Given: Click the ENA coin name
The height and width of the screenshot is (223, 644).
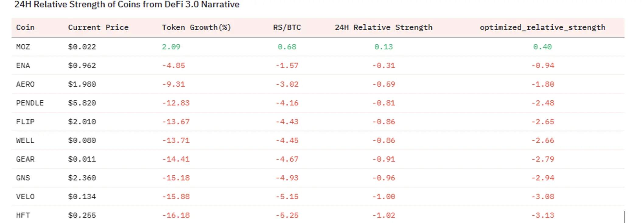Looking at the screenshot, I should pyautogui.click(x=23, y=66).
